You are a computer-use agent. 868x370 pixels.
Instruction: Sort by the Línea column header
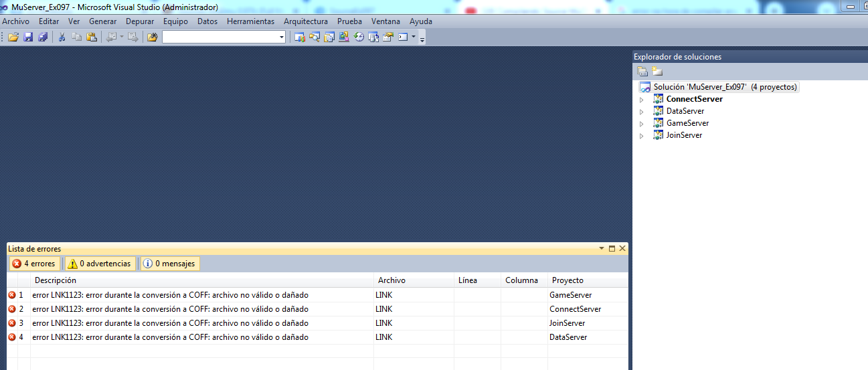point(477,280)
